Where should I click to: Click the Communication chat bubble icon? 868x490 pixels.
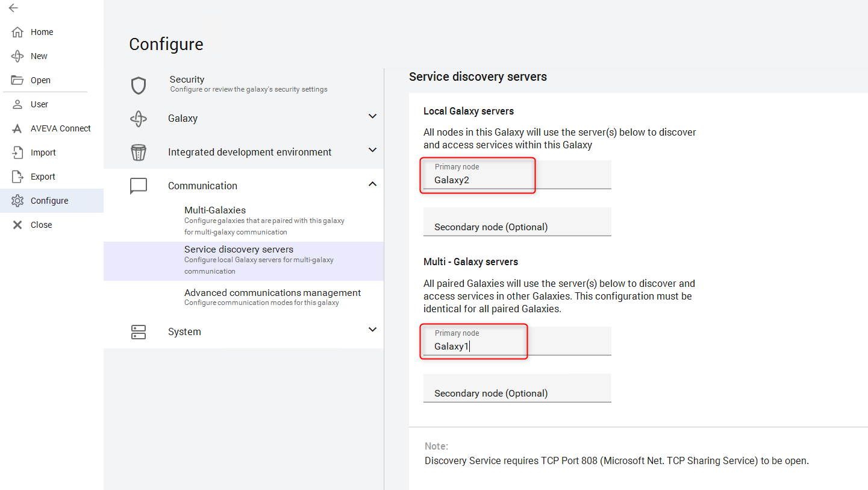click(x=139, y=186)
